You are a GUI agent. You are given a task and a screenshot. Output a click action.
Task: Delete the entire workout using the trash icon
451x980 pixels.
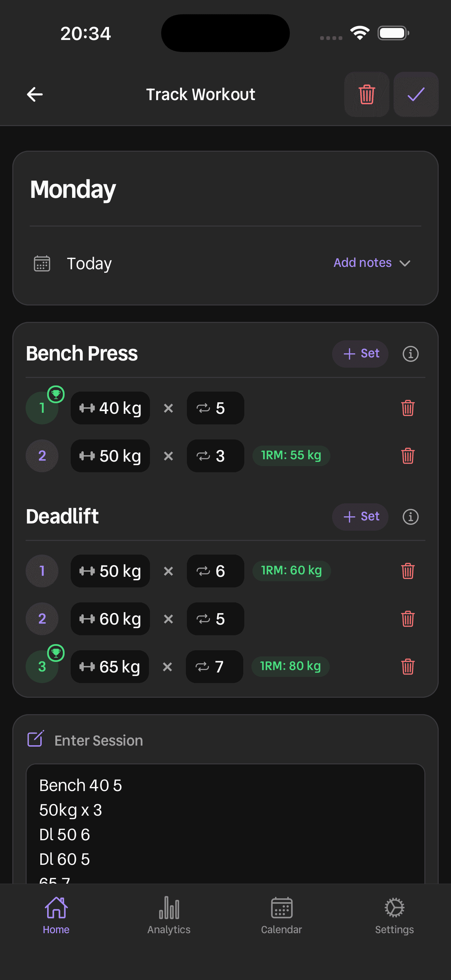coord(366,95)
